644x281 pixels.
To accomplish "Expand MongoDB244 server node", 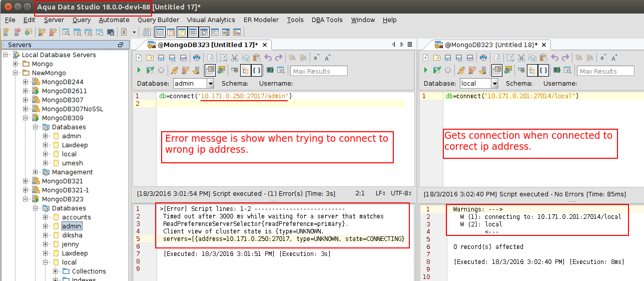I will (26, 82).
